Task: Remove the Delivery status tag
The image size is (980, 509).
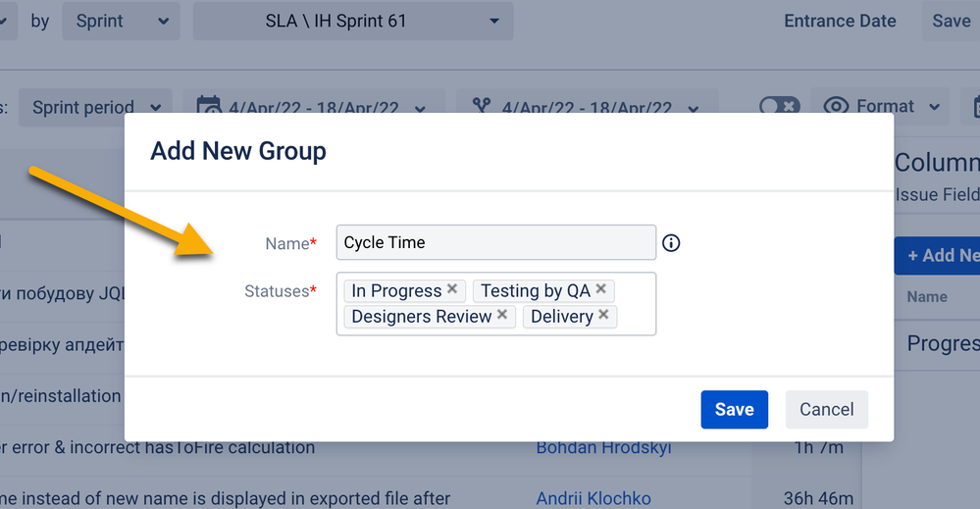Action: [603, 315]
